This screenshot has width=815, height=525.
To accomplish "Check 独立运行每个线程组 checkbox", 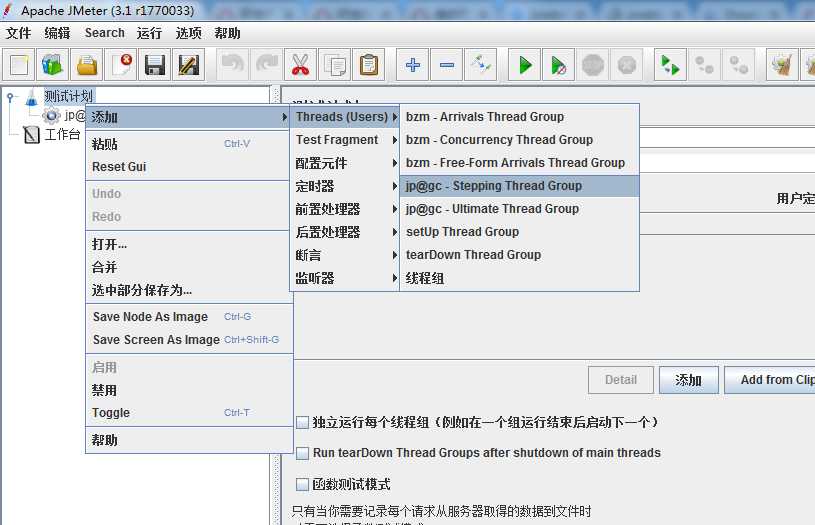I will point(302,423).
